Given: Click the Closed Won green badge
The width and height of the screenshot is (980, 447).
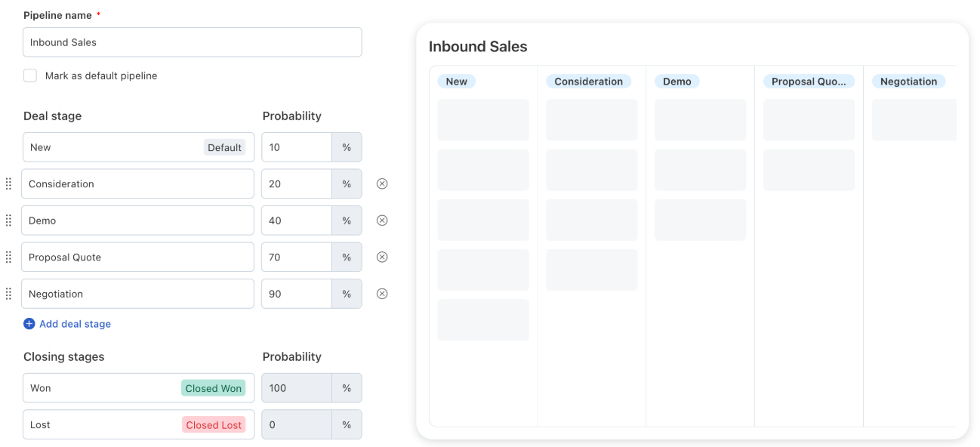Looking at the screenshot, I should [214, 388].
